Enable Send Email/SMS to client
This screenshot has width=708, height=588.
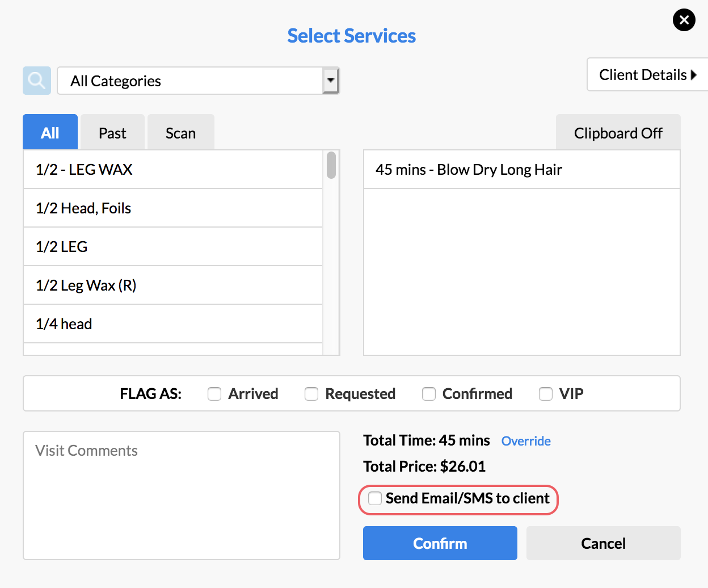(375, 498)
